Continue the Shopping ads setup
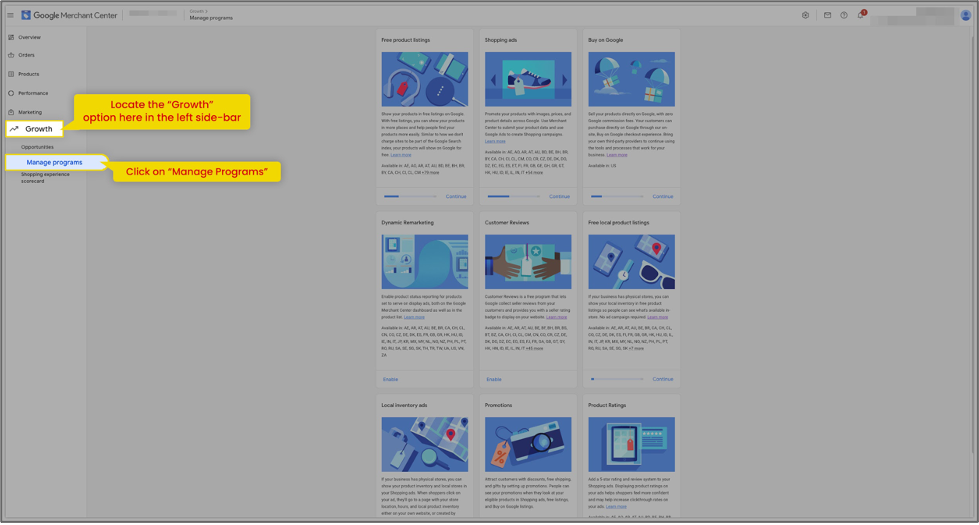The height and width of the screenshot is (525, 979). pos(559,197)
